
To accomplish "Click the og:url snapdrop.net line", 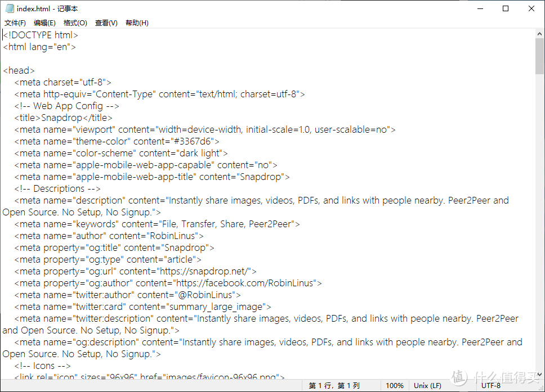I will (x=135, y=271).
